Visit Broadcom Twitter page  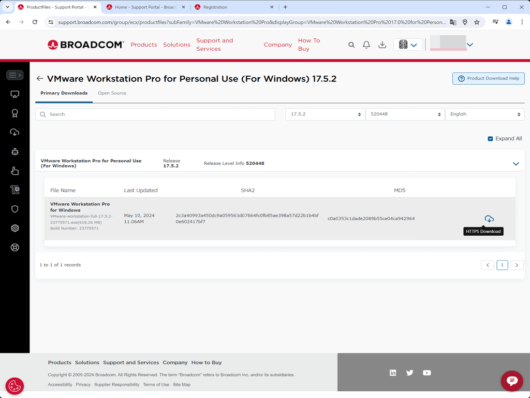pos(410,373)
